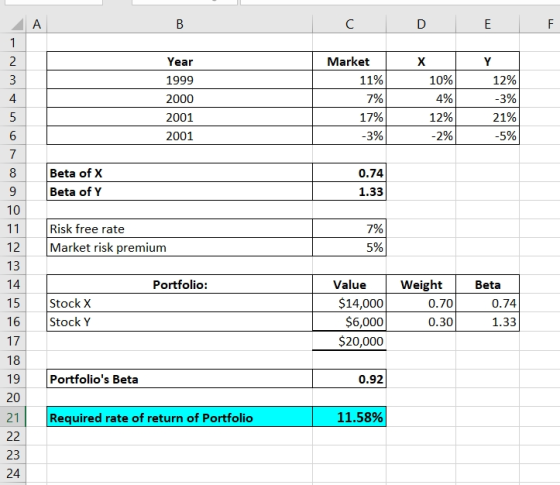This screenshot has height=485, width=560.
Task: Click the 'Beta' header cell in row 14
Action: pyautogui.click(x=488, y=284)
